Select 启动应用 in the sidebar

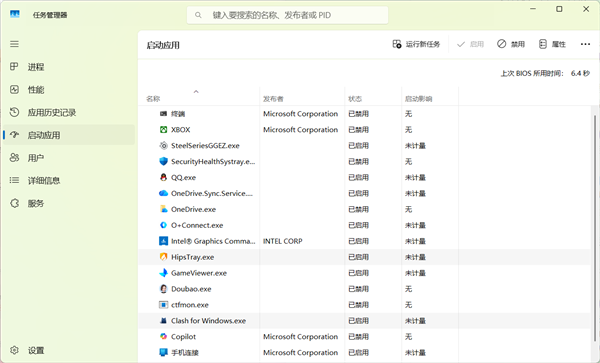(69, 135)
